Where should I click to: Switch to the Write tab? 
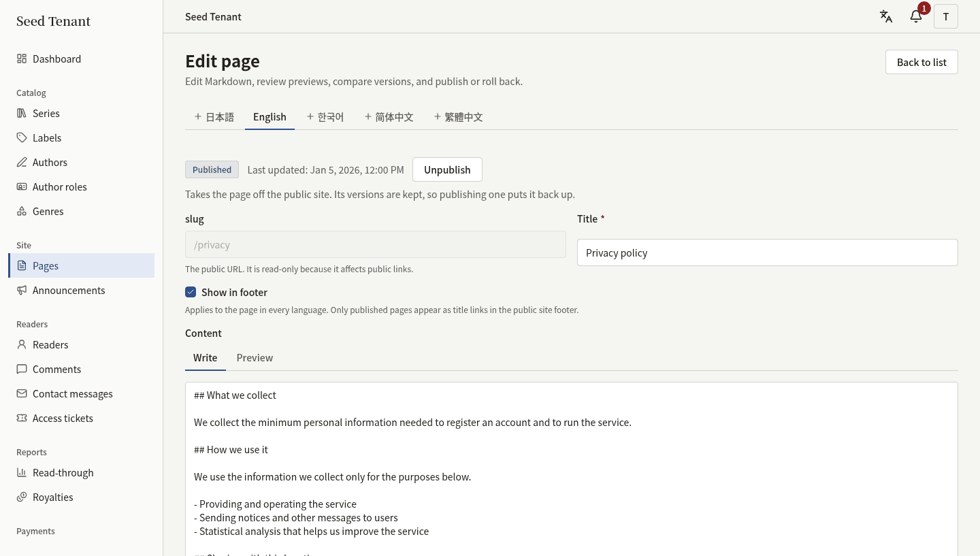coord(206,358)
